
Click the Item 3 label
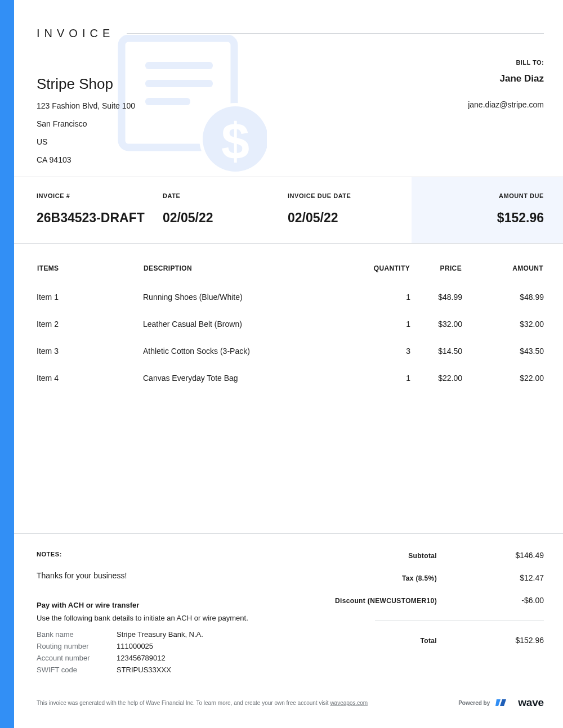pyautogui.click(x=47, y=351)
